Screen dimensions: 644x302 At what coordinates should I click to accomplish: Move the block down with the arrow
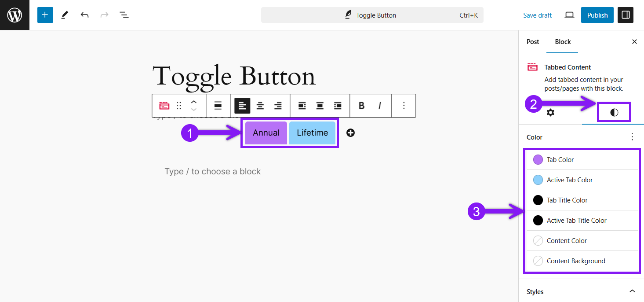coord(193,110)
